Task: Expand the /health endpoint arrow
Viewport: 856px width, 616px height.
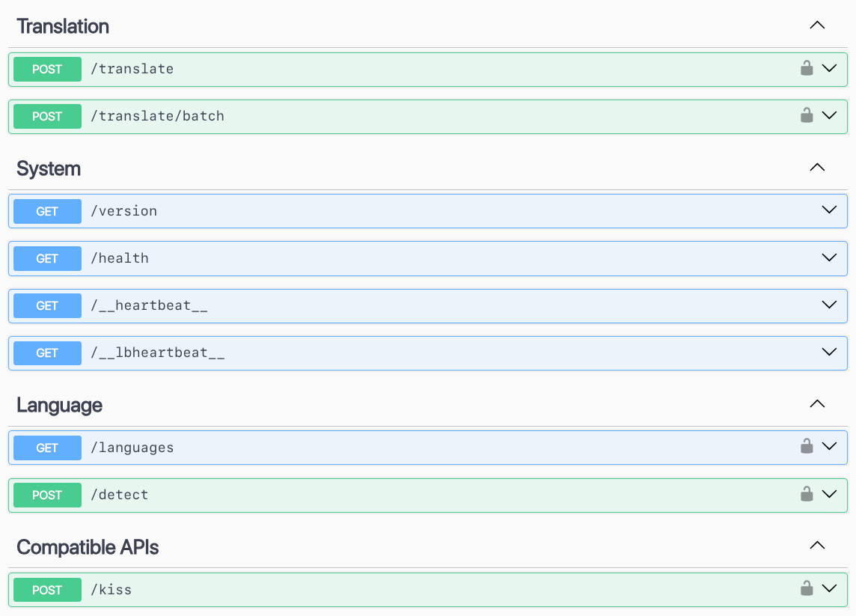Action: (x=829, y=257)
